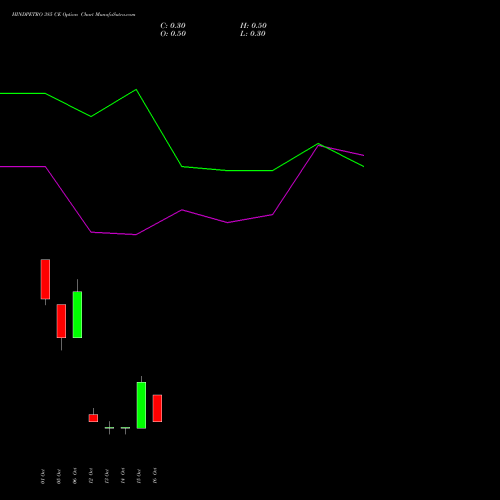Viewport: 500px width, 500px height.
Task: Click the tall green candle above 15 Oct
Action: click(x=141, y=405)
